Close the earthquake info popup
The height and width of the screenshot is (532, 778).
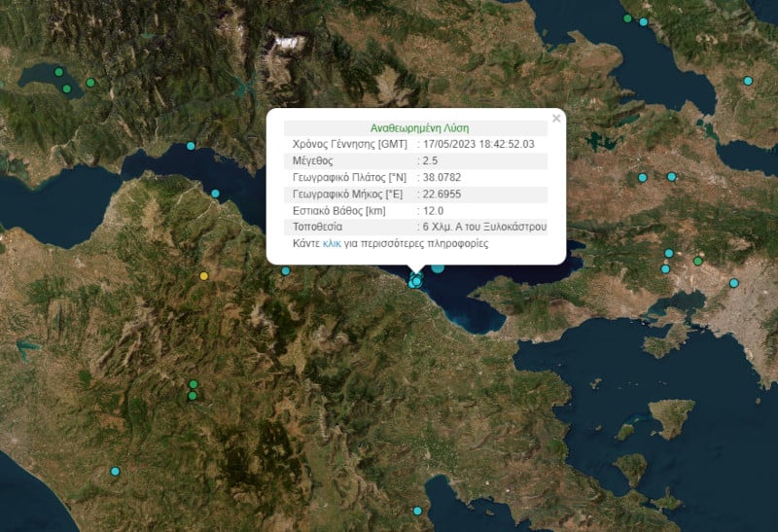[556, 119]
